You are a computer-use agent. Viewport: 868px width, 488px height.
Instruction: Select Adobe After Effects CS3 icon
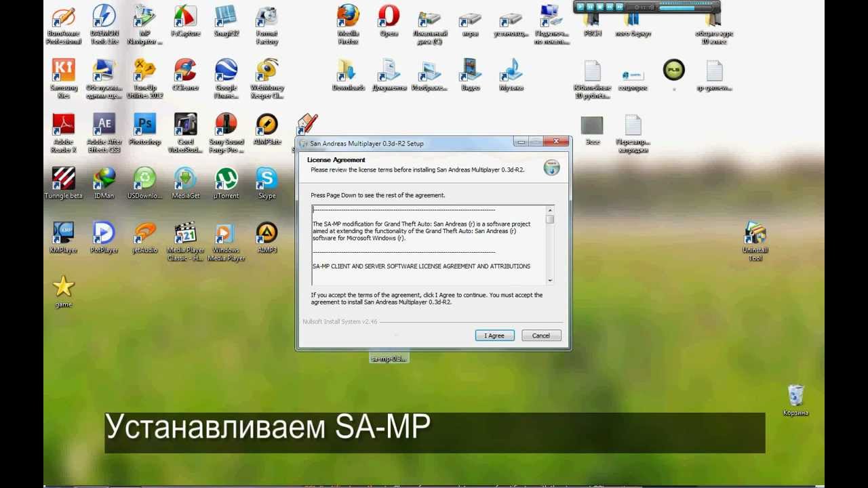click(x=104, y=132)
